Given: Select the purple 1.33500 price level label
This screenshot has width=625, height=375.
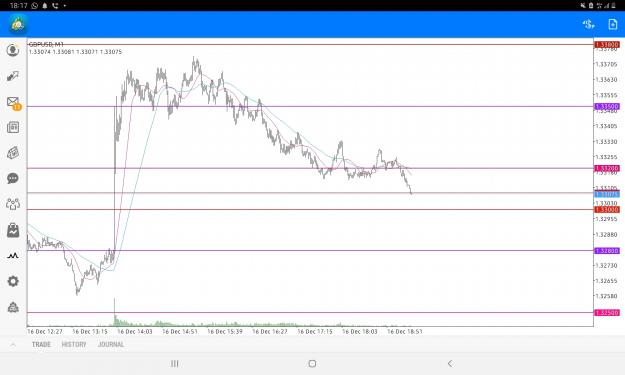Looking at the screenshot, I should point(607,106).
